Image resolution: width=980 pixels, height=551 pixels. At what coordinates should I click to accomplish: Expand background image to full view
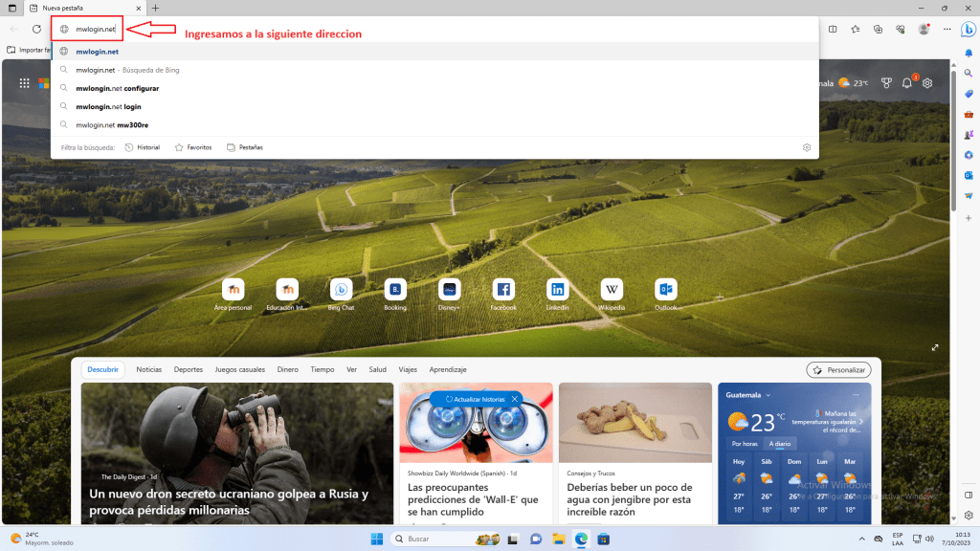point(935,347)
